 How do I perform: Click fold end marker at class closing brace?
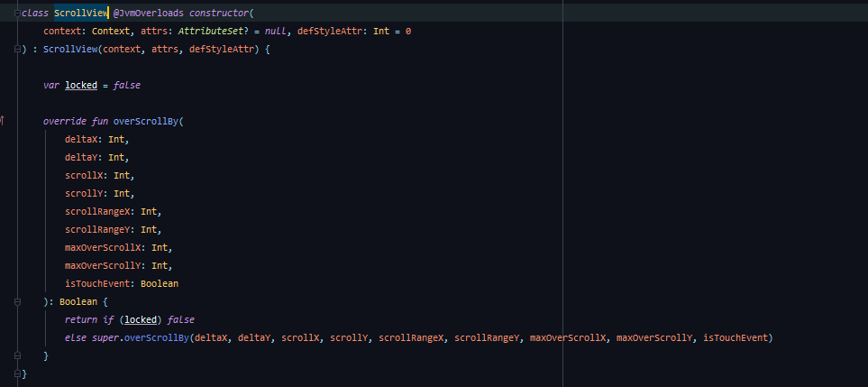[18, 374]
